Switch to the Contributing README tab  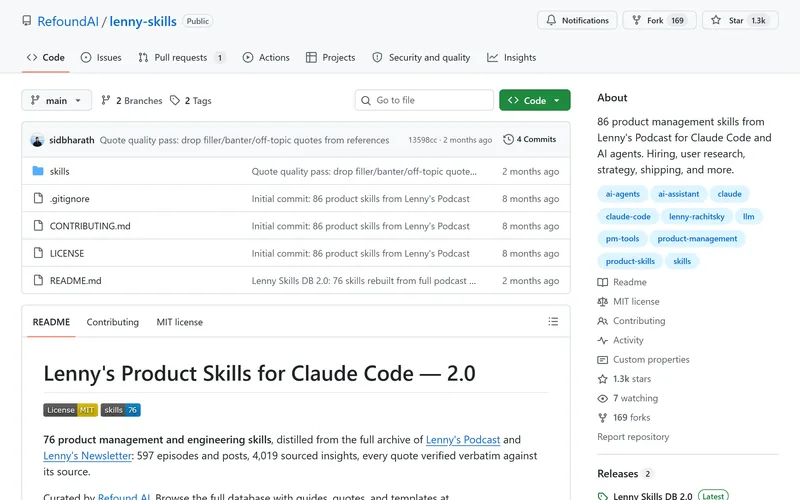(x=113, y=322)
